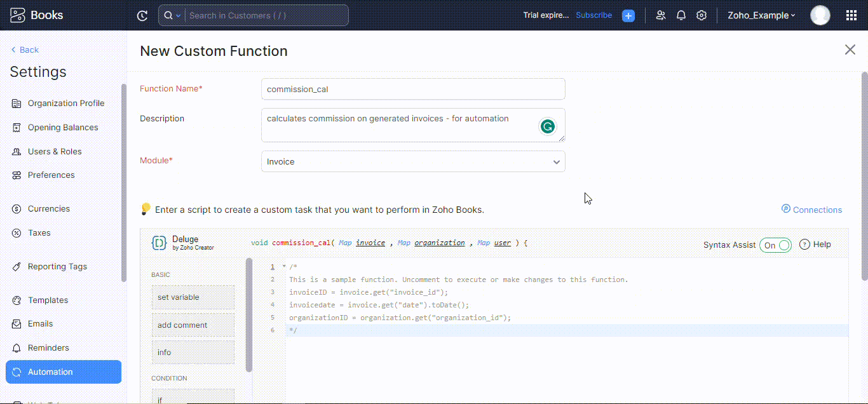Expand the Module dropdown showing Invoice
The image size is (868, 404).
pyautogui.click(x=413, y=161)
